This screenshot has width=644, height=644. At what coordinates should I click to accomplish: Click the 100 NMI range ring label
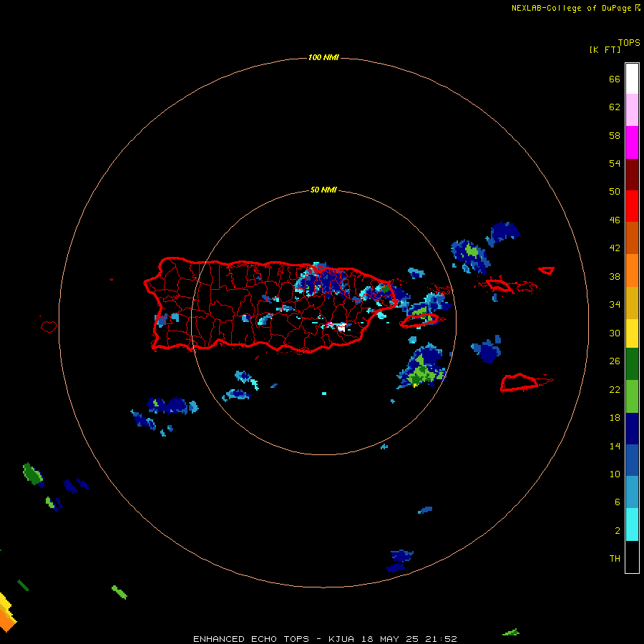click(323, 57)
